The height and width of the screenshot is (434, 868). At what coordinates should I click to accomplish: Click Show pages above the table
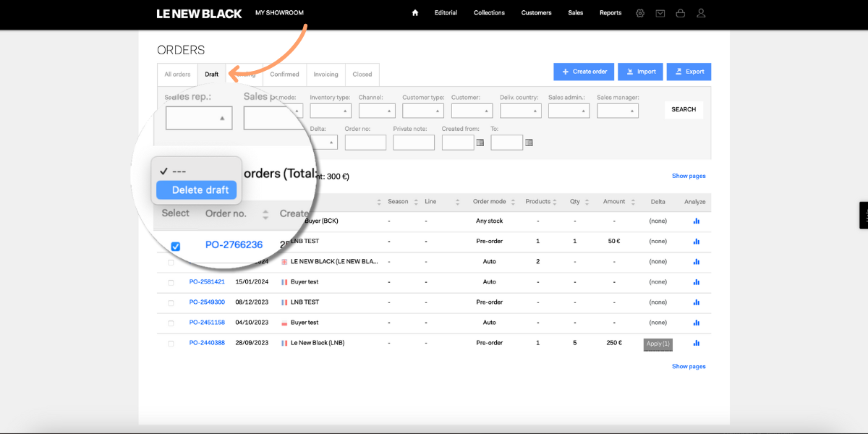(x=689, y=176)
